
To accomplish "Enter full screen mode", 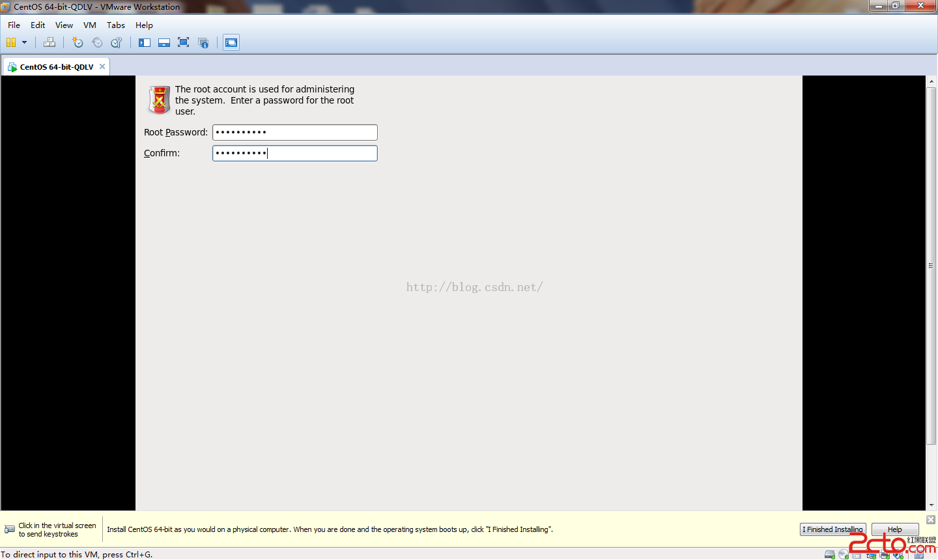I will [184, 42].
